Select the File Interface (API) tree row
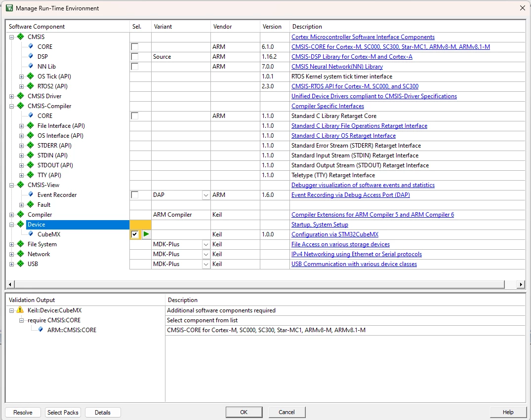 pos(61,125)
